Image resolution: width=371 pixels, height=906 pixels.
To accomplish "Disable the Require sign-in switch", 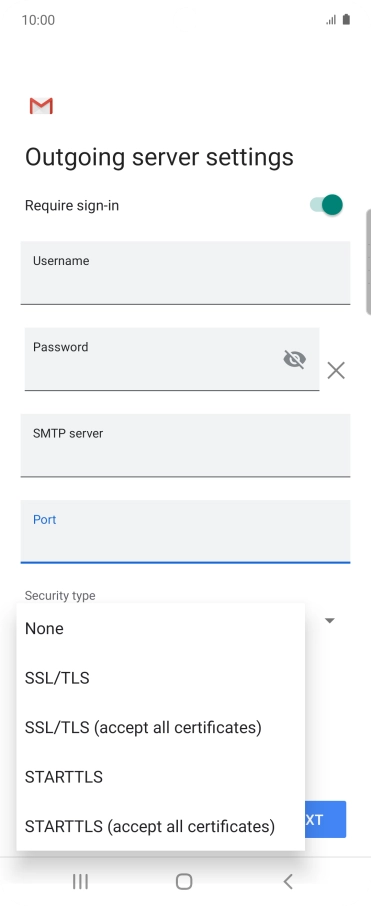I will tap(327, 205).
